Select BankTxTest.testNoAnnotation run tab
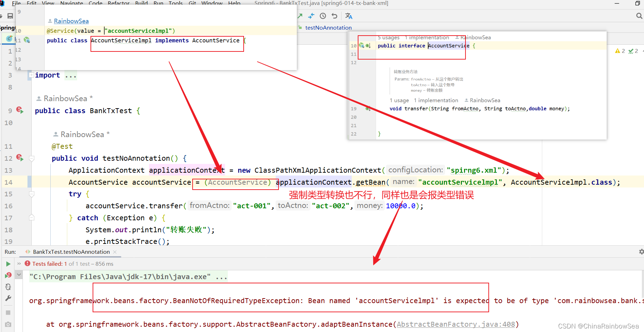Screen dimensions: 644x332 [71, 252]
